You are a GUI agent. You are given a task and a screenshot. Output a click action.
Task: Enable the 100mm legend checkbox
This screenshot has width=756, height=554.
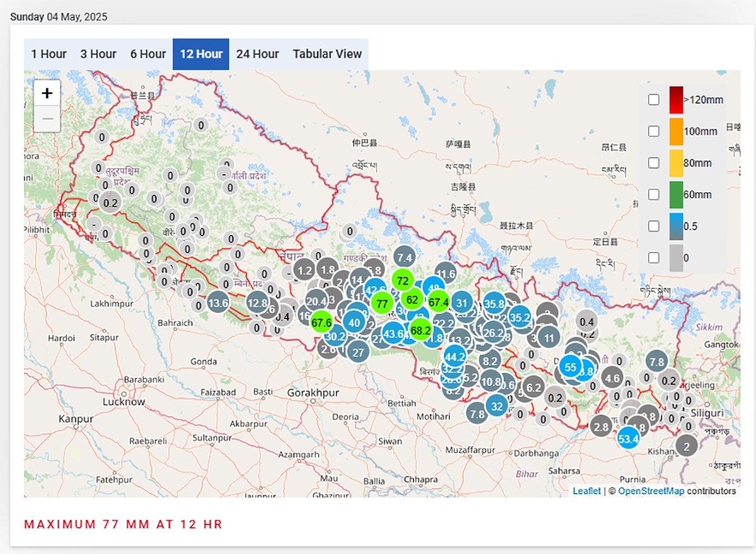pyautogui.click(x=654, y=131)
